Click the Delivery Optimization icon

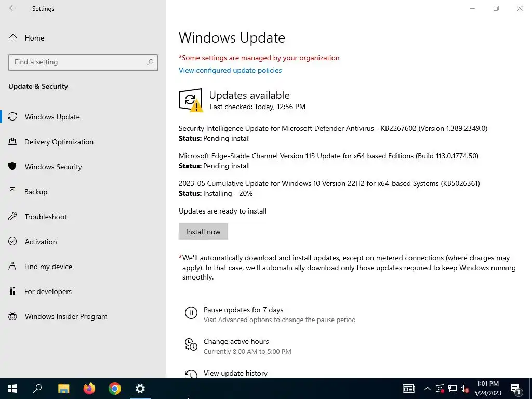coord(12,141)
